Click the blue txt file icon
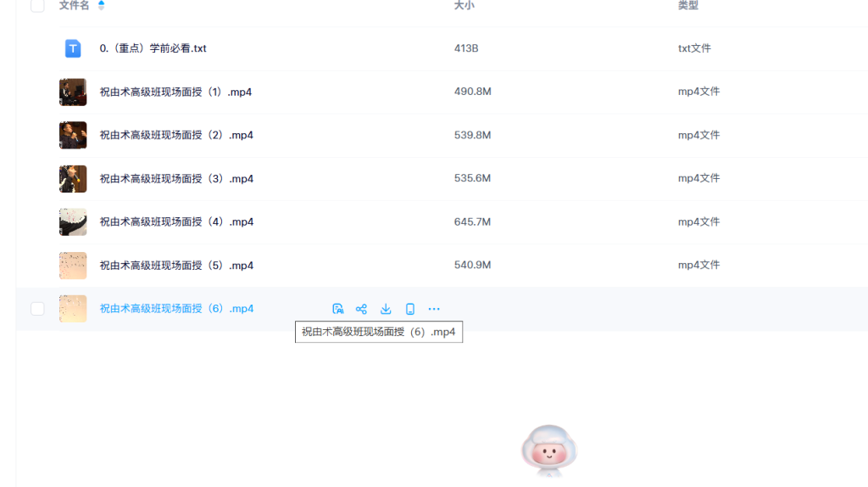868x487 pixels. pyautogui.click(x=73, y=48)
